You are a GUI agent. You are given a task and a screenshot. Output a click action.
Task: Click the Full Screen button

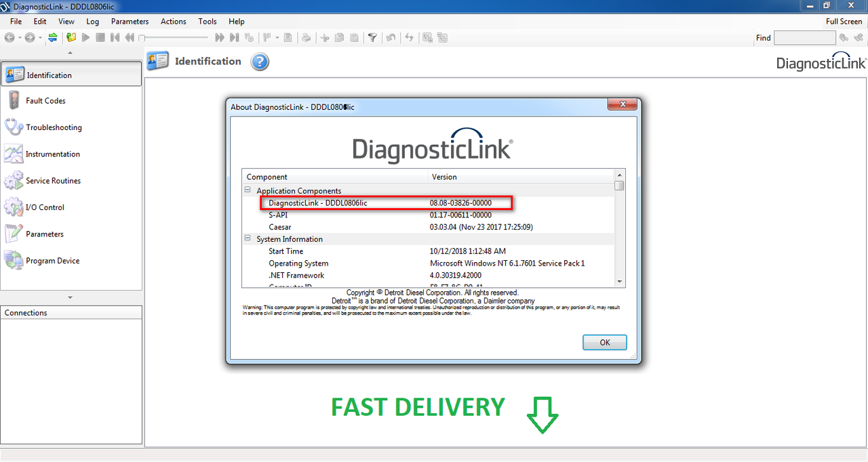[x=844, y=22]
